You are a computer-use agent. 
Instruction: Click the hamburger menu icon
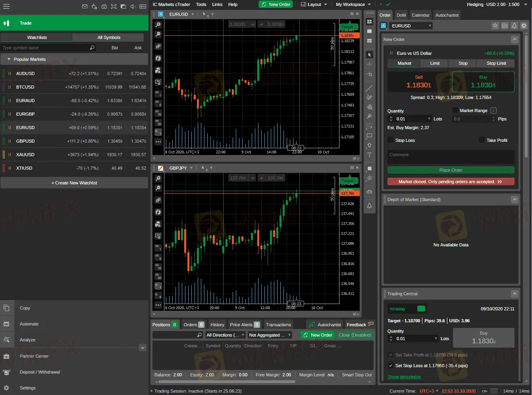click(x=6, y=6)
